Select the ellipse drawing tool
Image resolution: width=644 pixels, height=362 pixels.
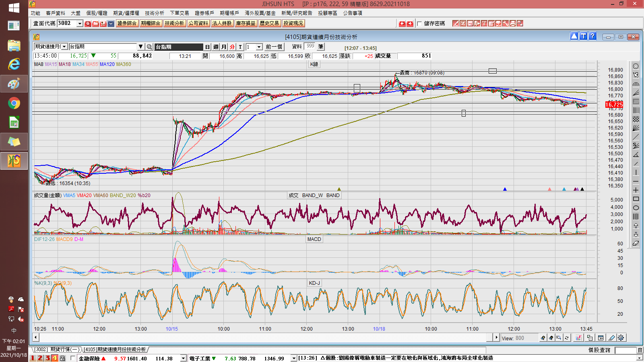tap(636, 208)
